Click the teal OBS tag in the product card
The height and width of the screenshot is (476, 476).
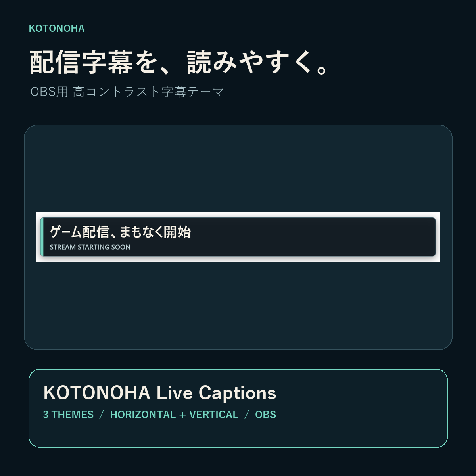265,415
